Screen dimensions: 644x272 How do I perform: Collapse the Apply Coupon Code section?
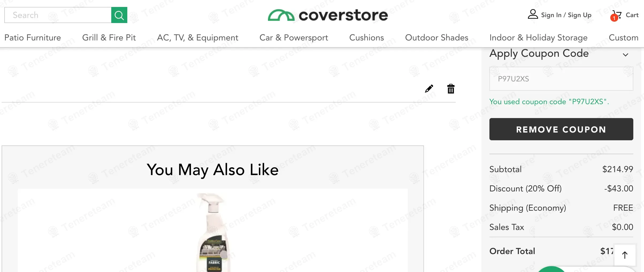(625, 55)
